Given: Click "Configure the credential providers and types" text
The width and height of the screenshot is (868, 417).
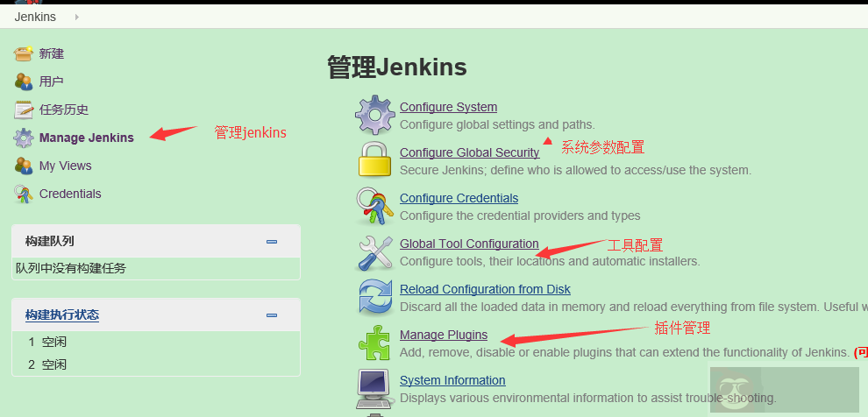Looking at the screenshot, I should tap(520, 216).
